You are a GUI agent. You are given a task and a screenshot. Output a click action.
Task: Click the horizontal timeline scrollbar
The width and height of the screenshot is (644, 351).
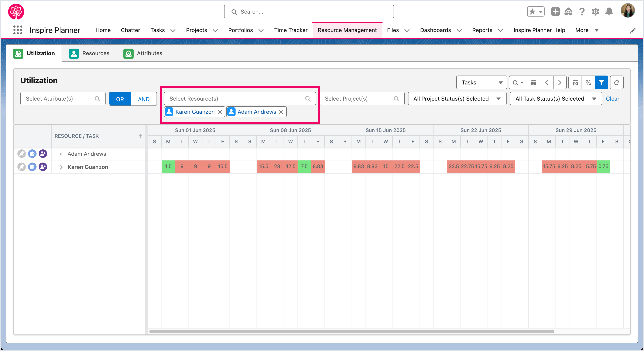352,331
